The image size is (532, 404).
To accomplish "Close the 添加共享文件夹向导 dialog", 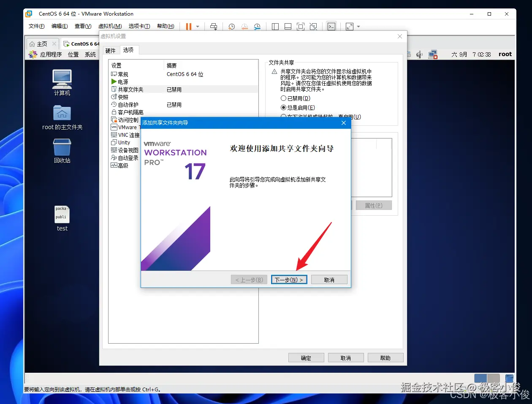I will coord(344,123).
